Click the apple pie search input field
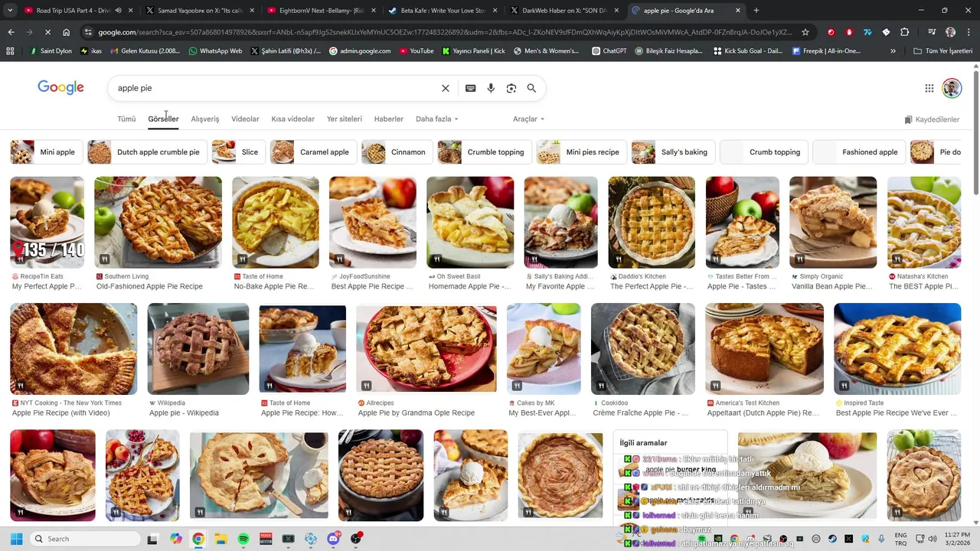The image size is (980, 551). 276,88
